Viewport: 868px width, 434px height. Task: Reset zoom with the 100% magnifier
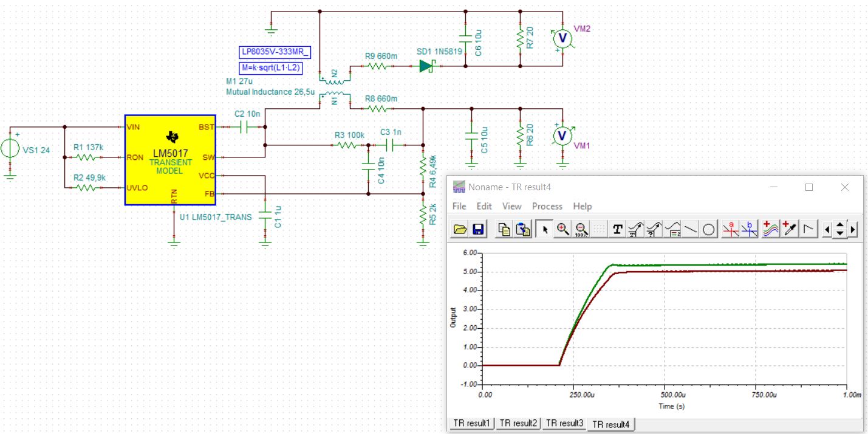coord(581,229)
